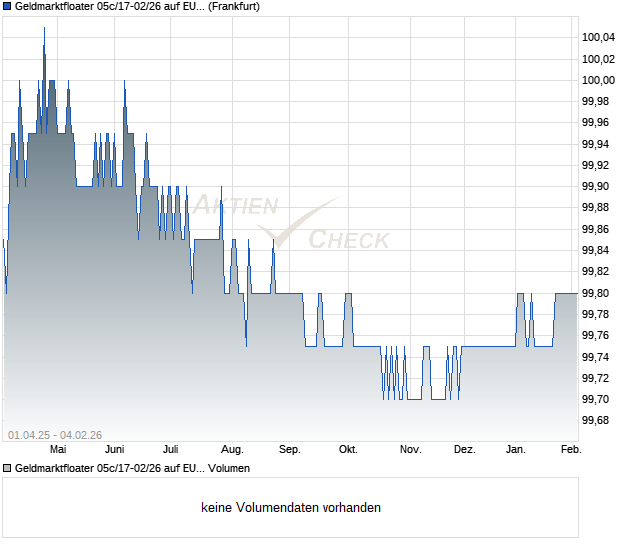Viewport: 620px width, 546px height.
Task: Click the 100,04 price axis label
Action: click(x=597, y=38)
